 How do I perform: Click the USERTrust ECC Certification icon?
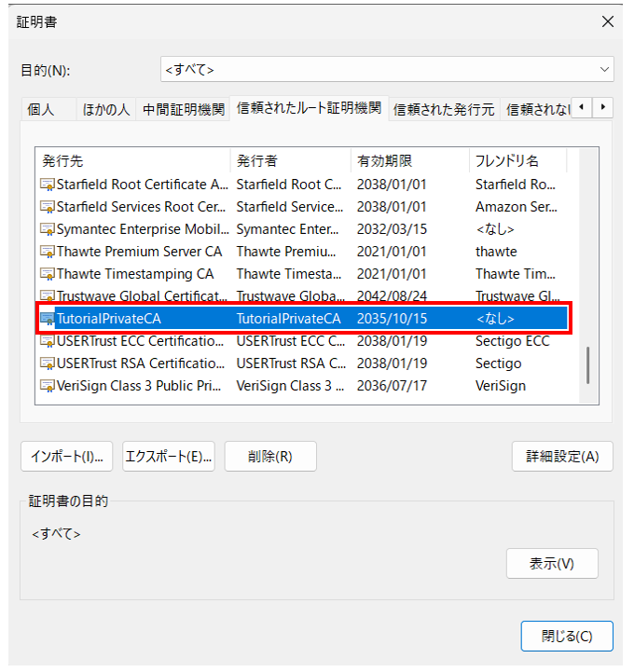point(48,341)
